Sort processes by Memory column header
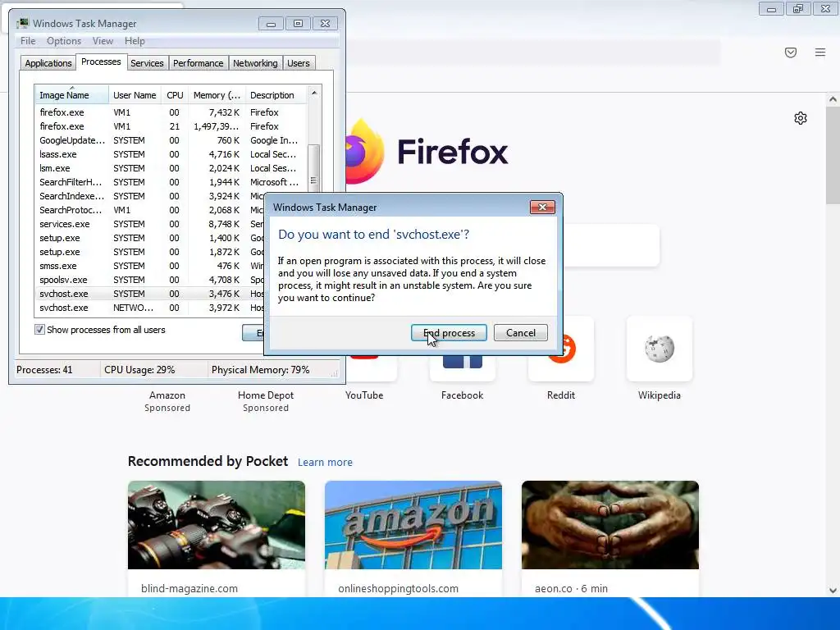The height and width of the screenshot is (630, 840). tap(217, 95)
